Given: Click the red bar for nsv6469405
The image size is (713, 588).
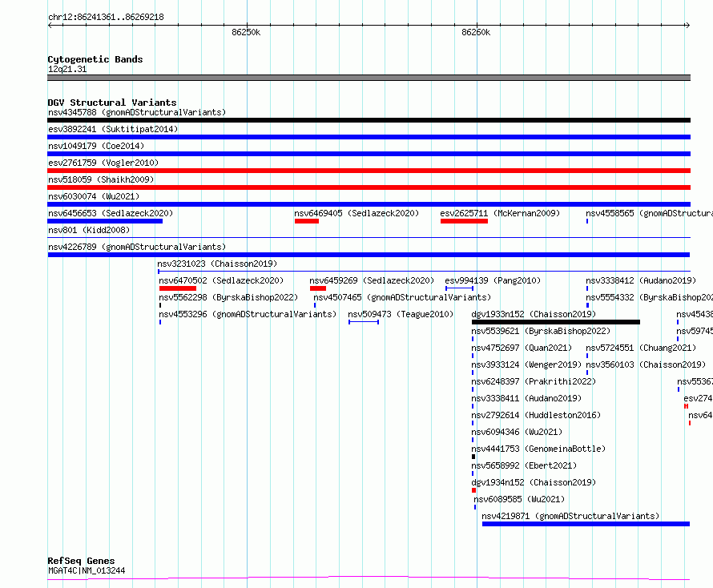Looking at the screenshot, I should click(307, 221).
